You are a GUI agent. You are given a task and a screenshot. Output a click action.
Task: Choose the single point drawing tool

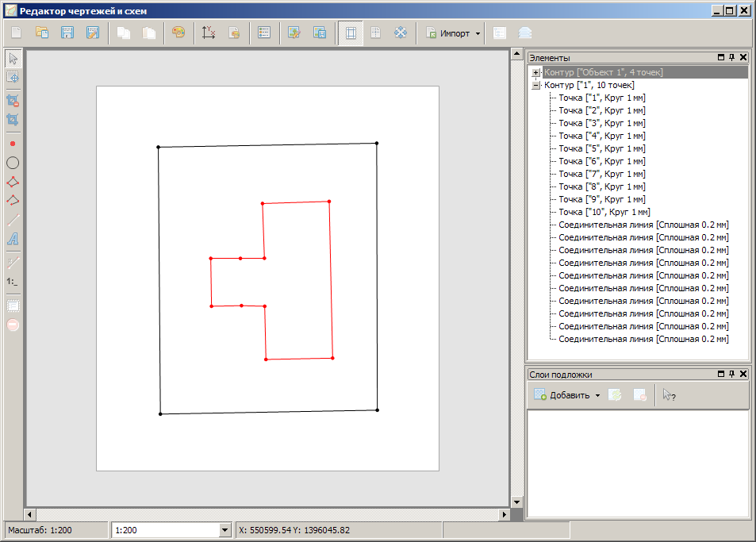(13, 144)
